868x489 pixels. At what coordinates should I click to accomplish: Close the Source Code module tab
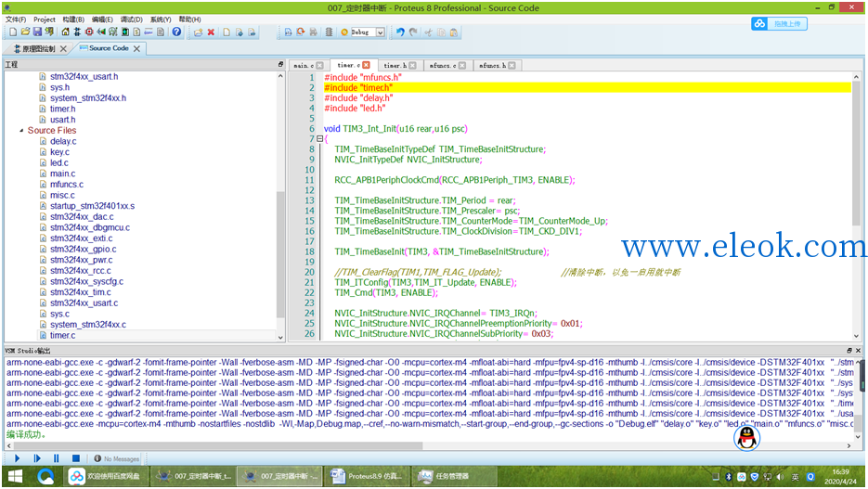click(x=136, y=48)
